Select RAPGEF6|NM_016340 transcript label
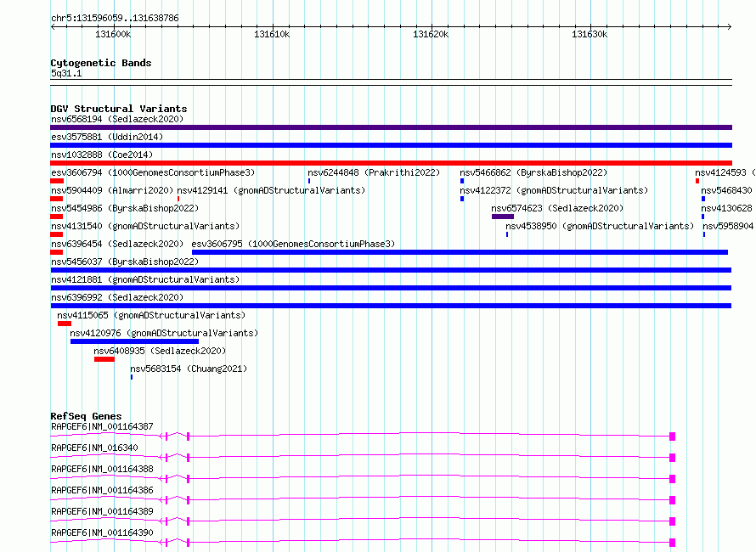Image resolution: width=756 pixels, height=552 pixels. (x=94, y=448)
